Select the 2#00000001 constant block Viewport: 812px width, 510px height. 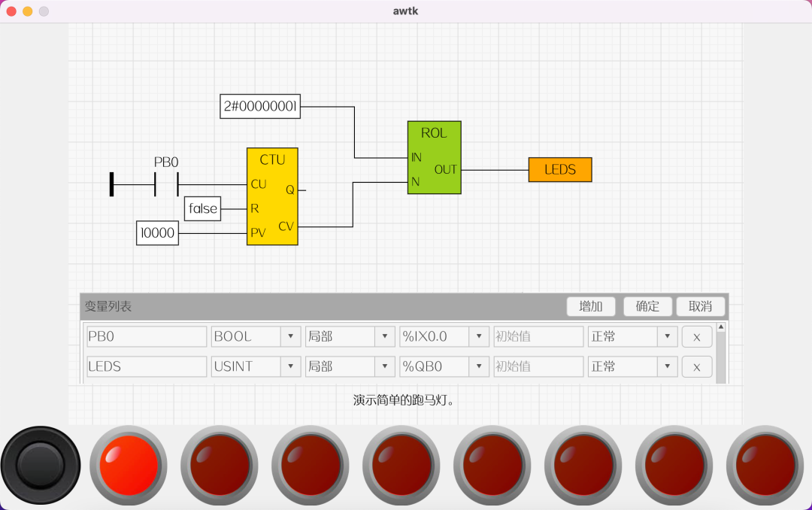pyautogui.click(x=259, y=106)
